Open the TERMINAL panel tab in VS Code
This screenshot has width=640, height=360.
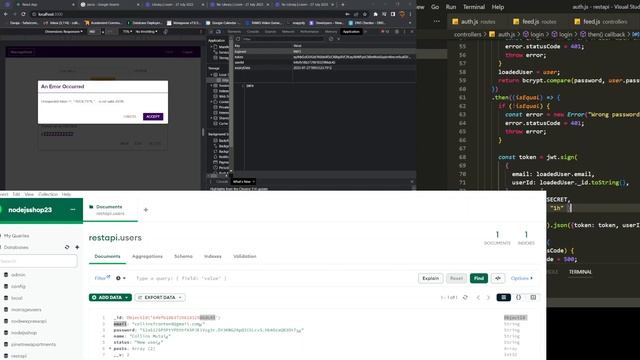pos(580,272)
